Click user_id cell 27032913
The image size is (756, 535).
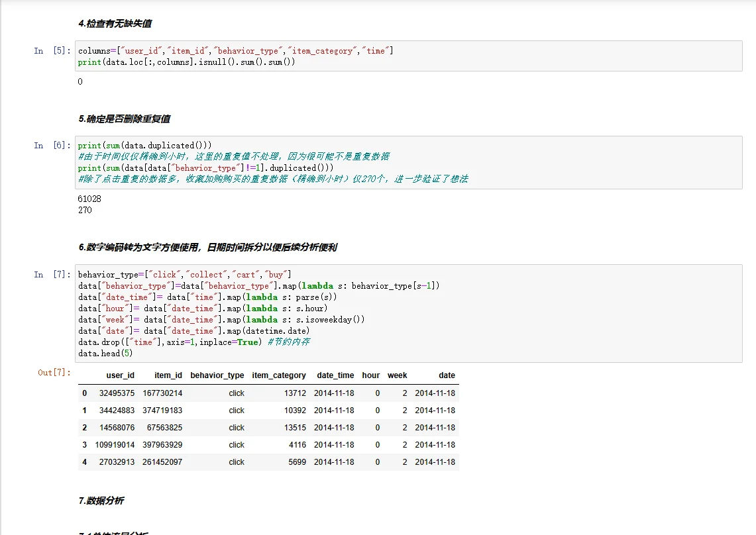117,462
